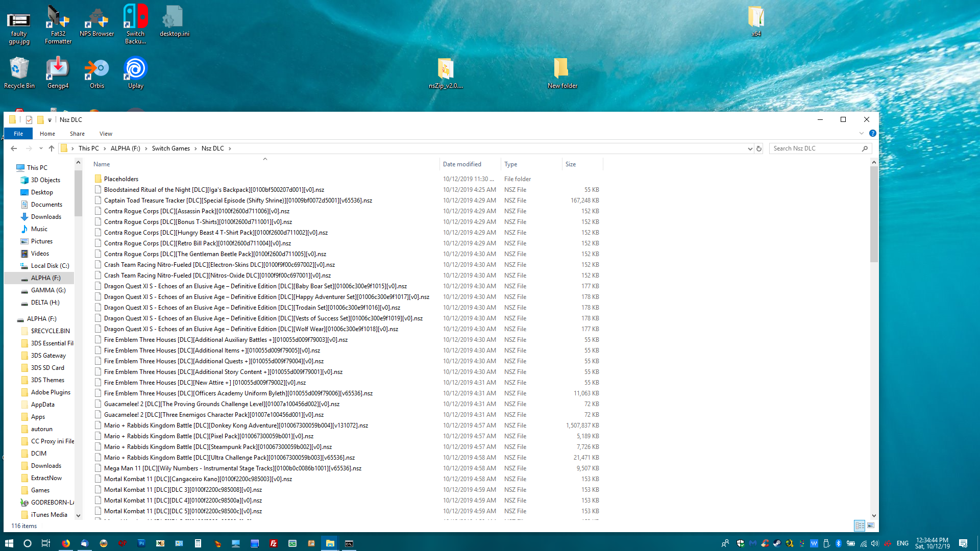Open the Calculator from the taskbar
The height and width of the screenshot is (551, 980).
pyautogui.click(x=198, y=543)
